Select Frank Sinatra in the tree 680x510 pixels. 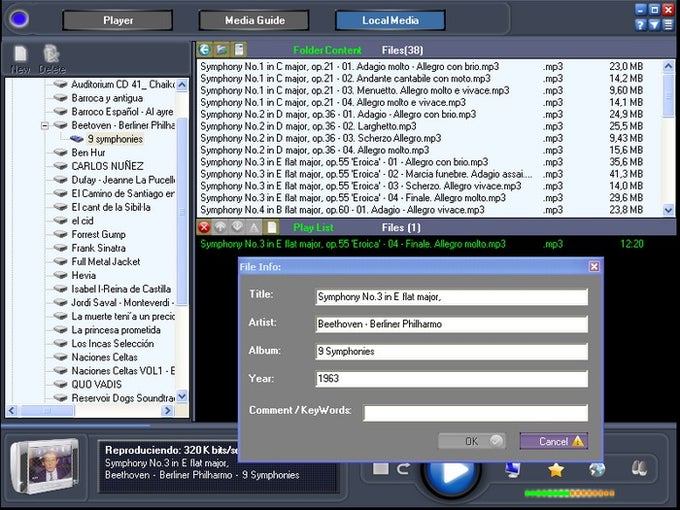[x=98, y=248]
